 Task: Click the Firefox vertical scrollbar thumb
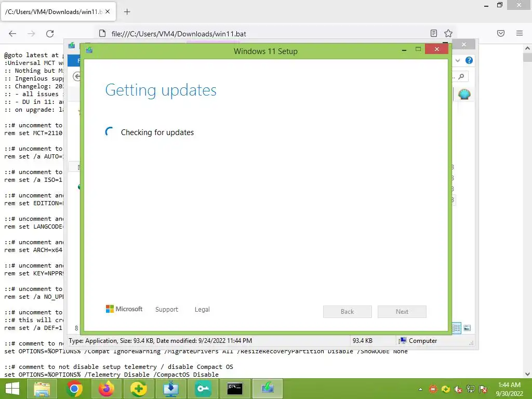(x=528, y=57)
